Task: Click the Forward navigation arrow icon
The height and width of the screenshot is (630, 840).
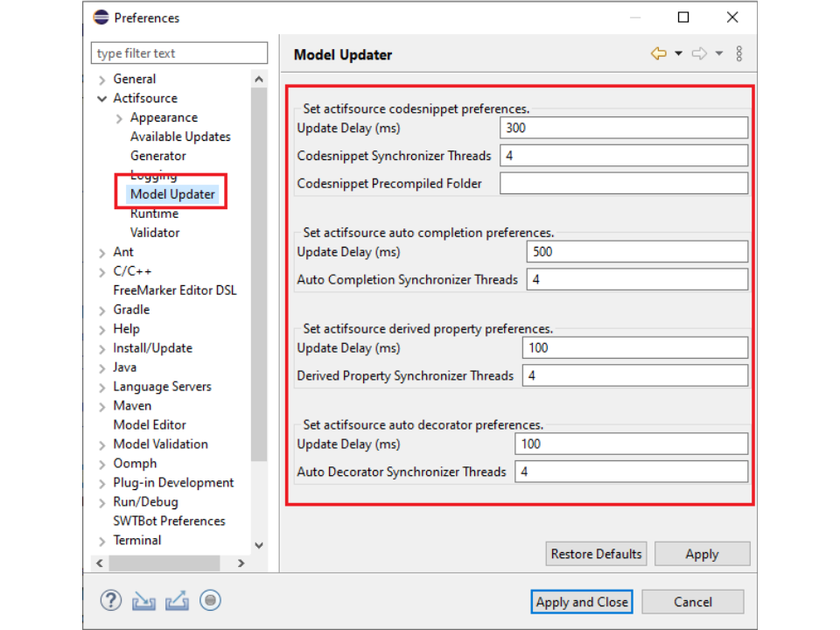Action: click(x=699, y=54)
